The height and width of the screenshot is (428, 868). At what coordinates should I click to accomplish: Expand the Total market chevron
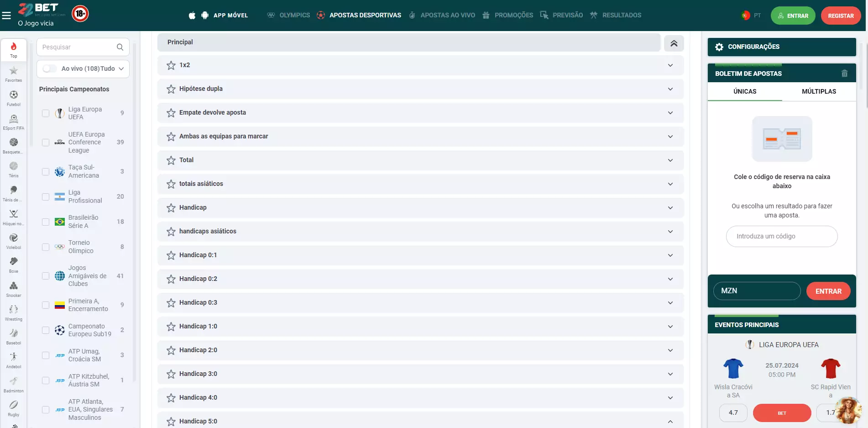point(670,160)
